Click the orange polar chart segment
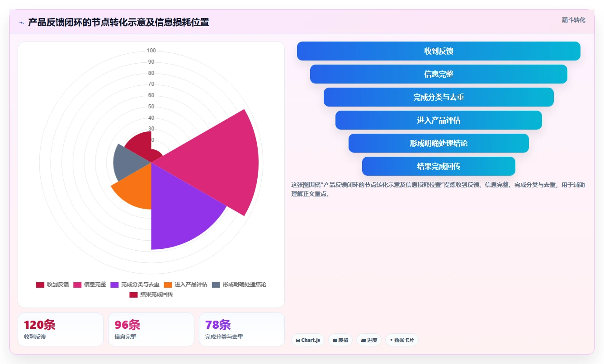 136,190
